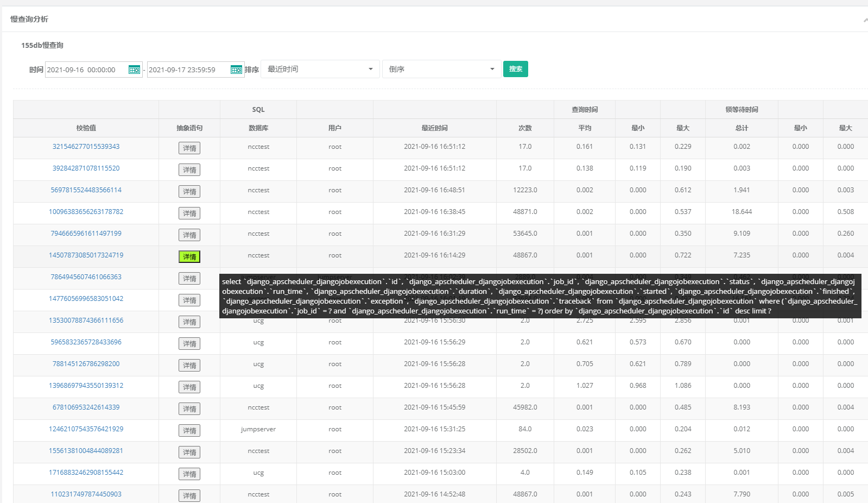Click 详情 button for row 5965832365728433696
The height and width of the screenshot is (503, 868).
click(x=189, y=344)
